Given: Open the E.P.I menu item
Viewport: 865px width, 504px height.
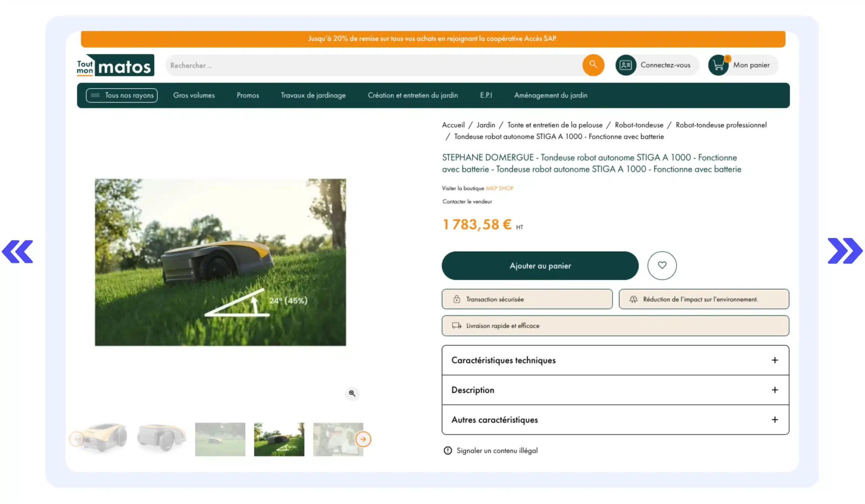Looking at the screenshot, I should 486,95.
